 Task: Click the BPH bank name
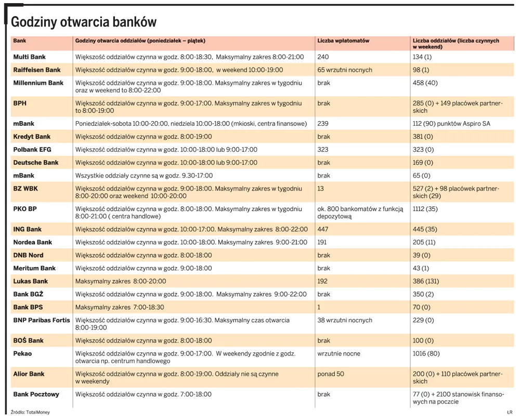pyautogui.click(x=20, y=103)
